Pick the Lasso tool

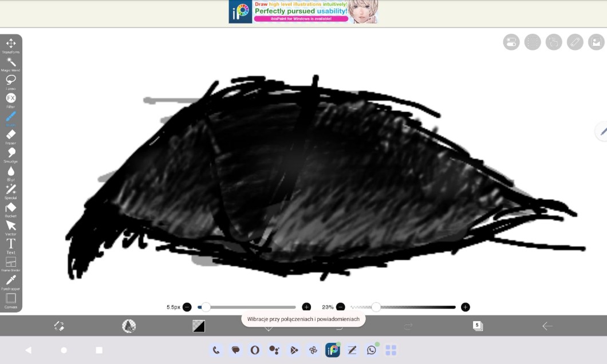[x=11, y=80]
